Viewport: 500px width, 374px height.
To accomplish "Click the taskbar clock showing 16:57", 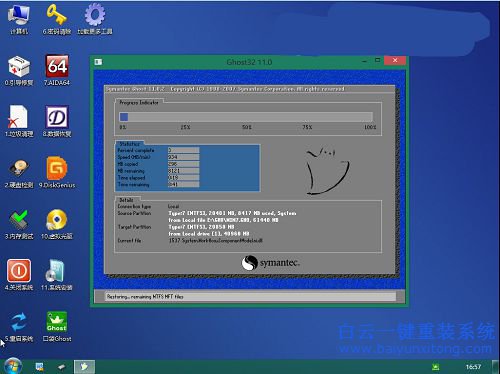I will tap(473, 367).
